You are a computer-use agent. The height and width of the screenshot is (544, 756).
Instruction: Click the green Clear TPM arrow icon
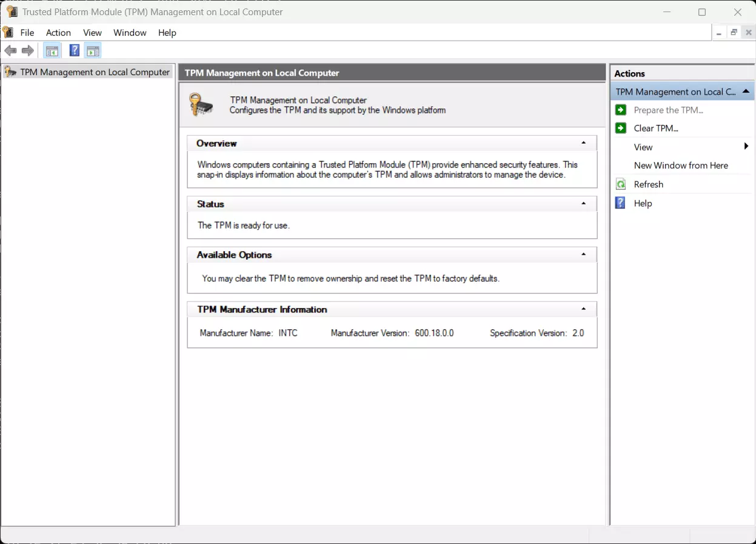pyautogui.click(x=621, y=128)
